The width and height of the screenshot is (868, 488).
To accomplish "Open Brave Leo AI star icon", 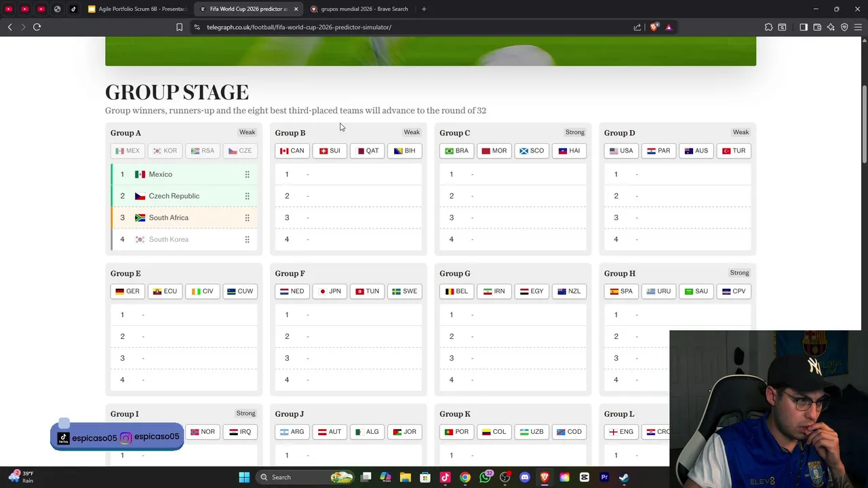I will point(831,27).
